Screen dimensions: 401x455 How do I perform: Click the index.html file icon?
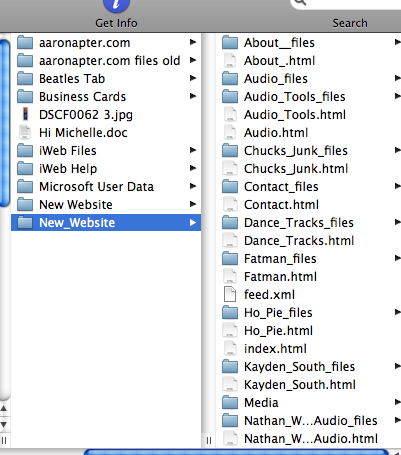point(230,348)
